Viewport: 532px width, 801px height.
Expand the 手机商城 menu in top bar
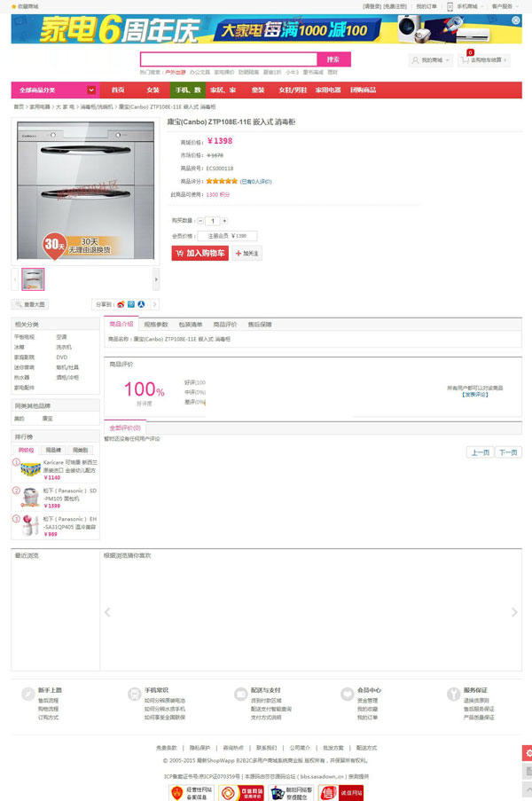click(x=465, y=6)
